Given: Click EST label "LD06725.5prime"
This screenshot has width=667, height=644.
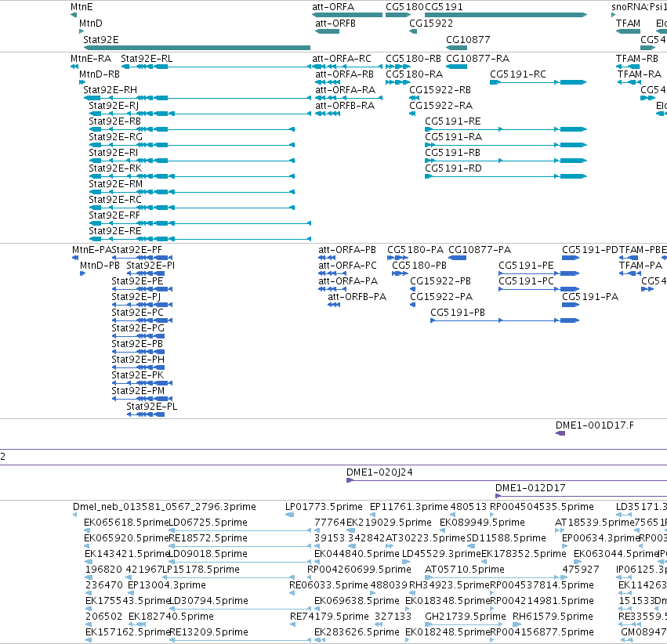Looking at the screenshot, I should tap(208, 523).
